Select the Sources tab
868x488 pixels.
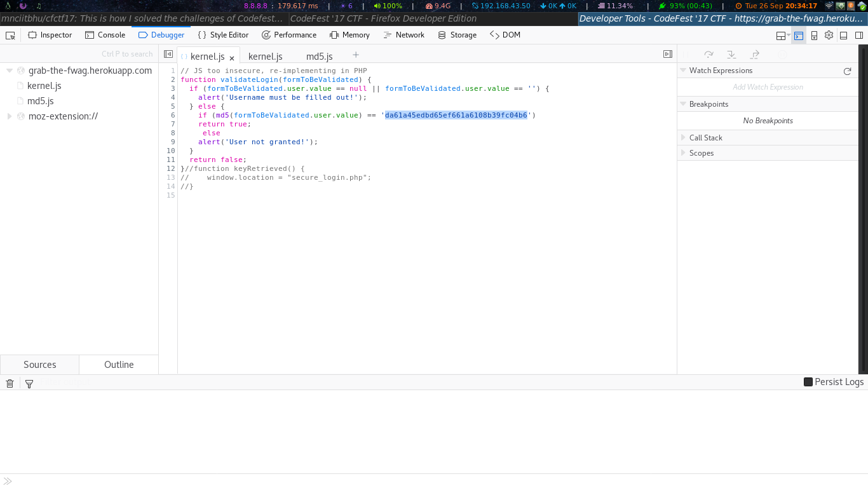click(40, 365)
